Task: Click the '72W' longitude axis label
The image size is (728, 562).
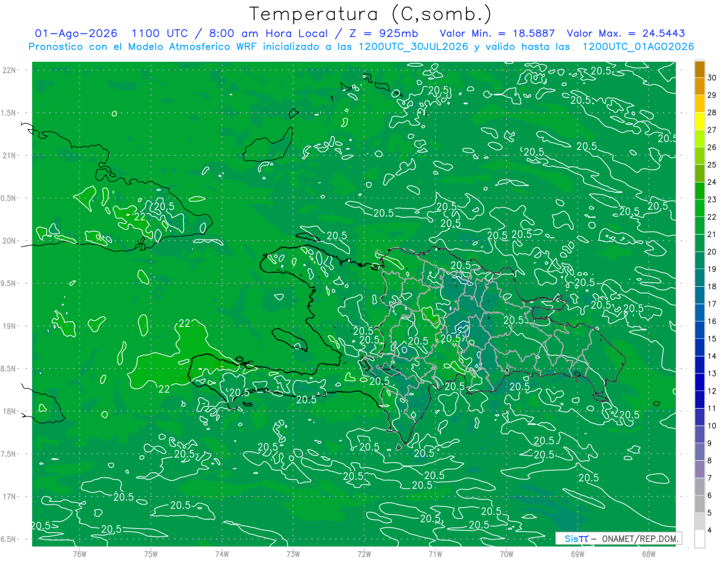Action: [x=364, y=554]
